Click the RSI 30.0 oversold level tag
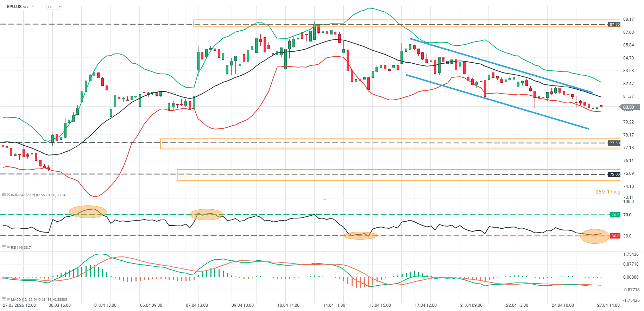This screenshot has height=311, width=644. (x=615, y=236)
